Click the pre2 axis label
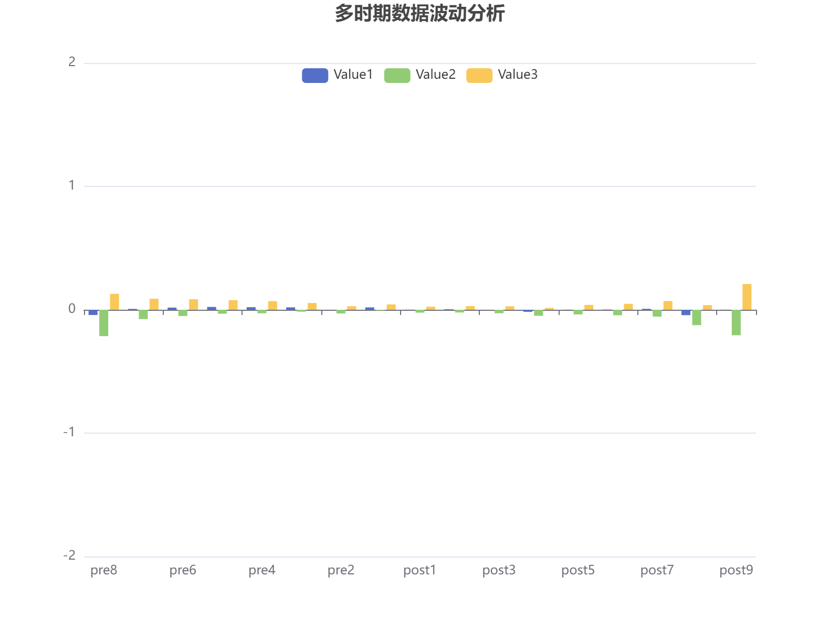This screenshot has width=840, height=630. tap(341, 570)
